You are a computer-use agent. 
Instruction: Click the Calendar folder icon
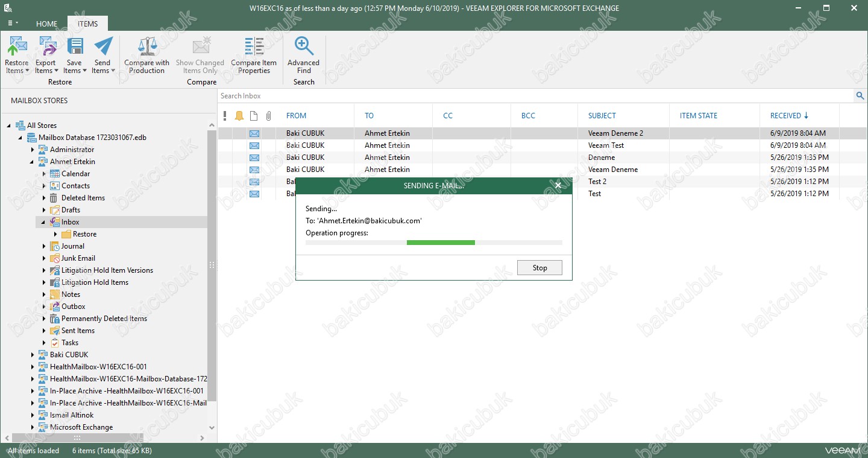(x=55, y=174)
